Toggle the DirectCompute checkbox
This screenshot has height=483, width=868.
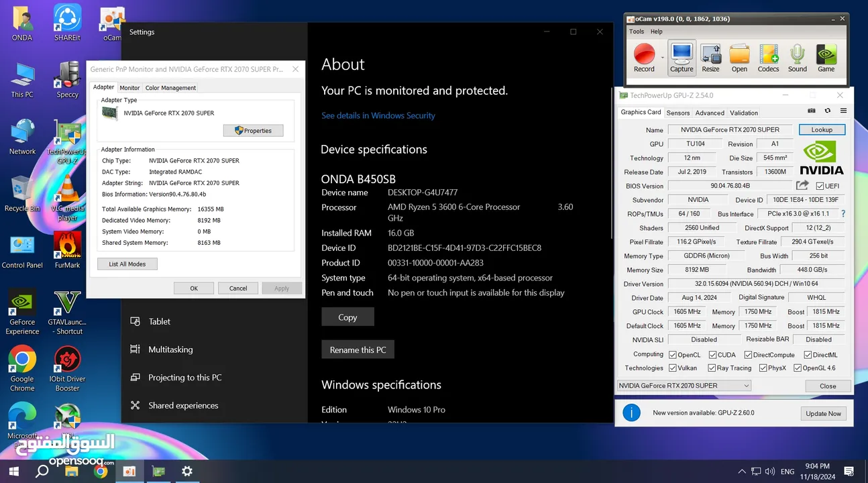pyautogui.click(x=748, y=354)
